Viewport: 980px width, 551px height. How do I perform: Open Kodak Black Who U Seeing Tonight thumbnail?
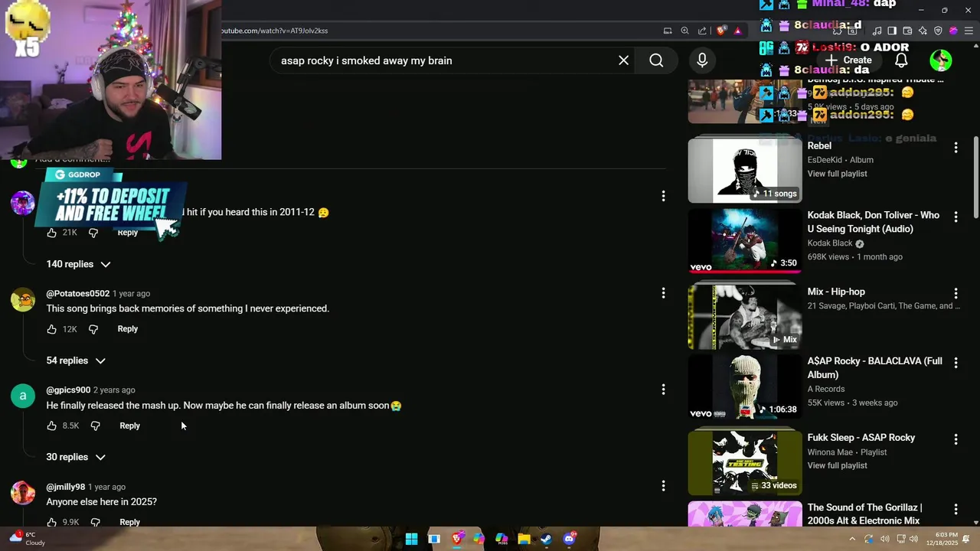745,240
